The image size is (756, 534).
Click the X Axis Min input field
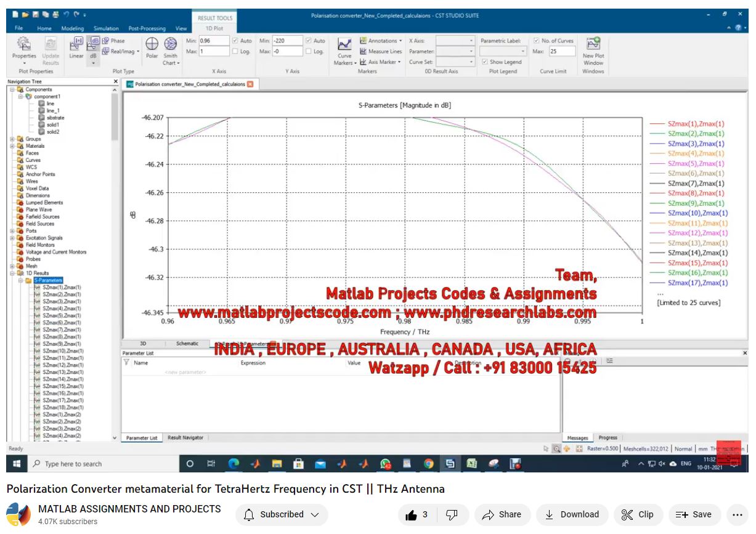[x=213, y=41]
